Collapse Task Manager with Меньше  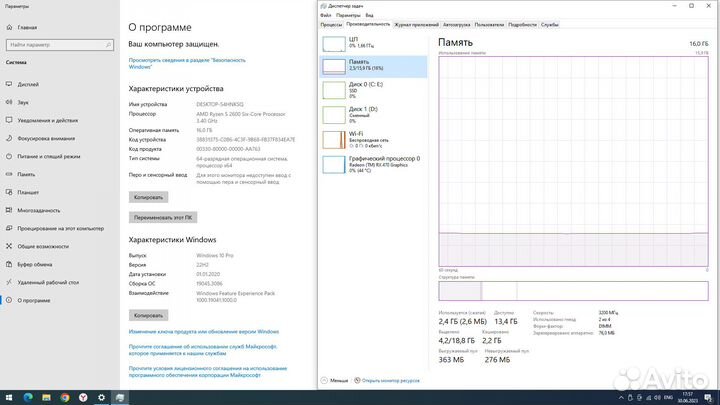(x=335, y=381)
